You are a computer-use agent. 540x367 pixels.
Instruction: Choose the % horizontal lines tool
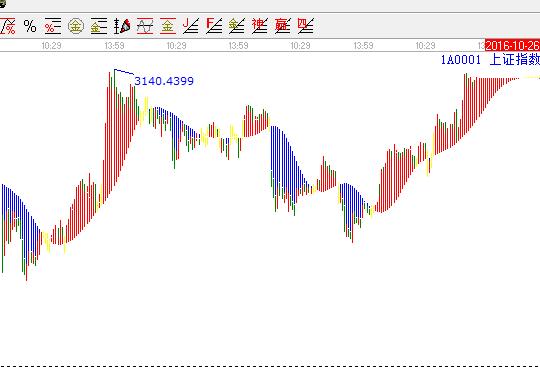(x=53, y=26)
